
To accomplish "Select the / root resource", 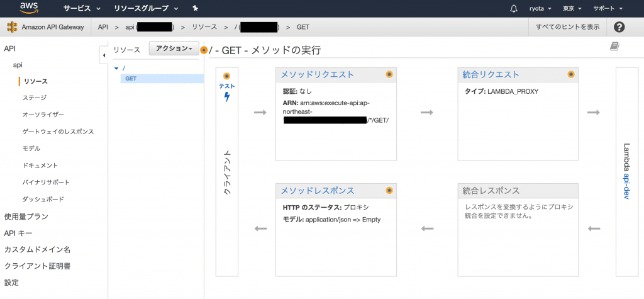I will pyautogui.click(x=124, y=68).
